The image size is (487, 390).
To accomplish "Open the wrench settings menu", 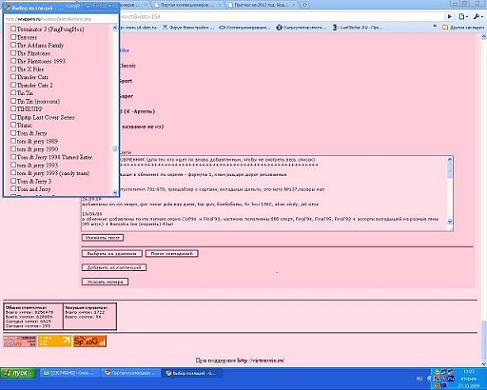I will pyautogui.click(x=478, y=16).
